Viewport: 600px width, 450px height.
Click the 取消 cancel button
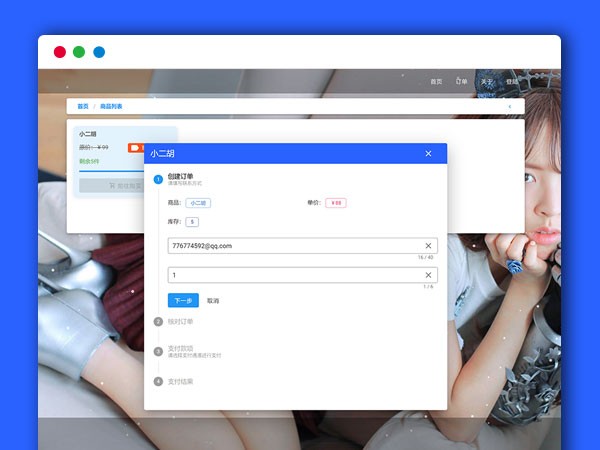[213, 300]
